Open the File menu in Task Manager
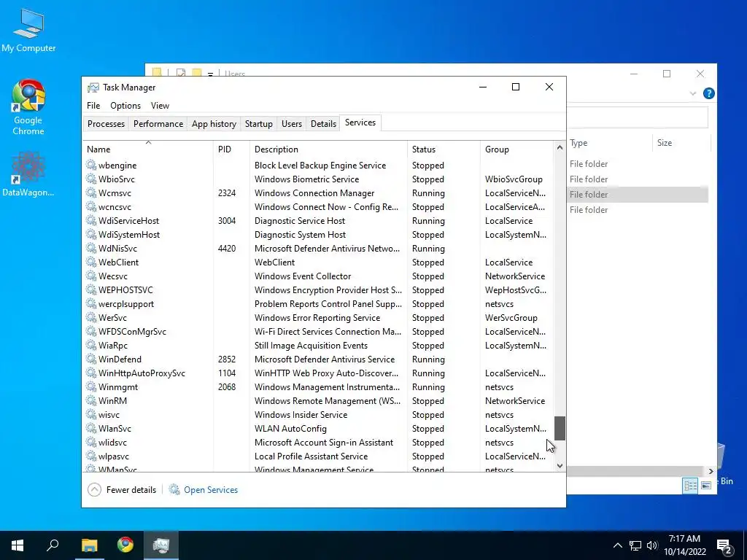The height and width of the screenshot is (560, 747). click(93, 105)
